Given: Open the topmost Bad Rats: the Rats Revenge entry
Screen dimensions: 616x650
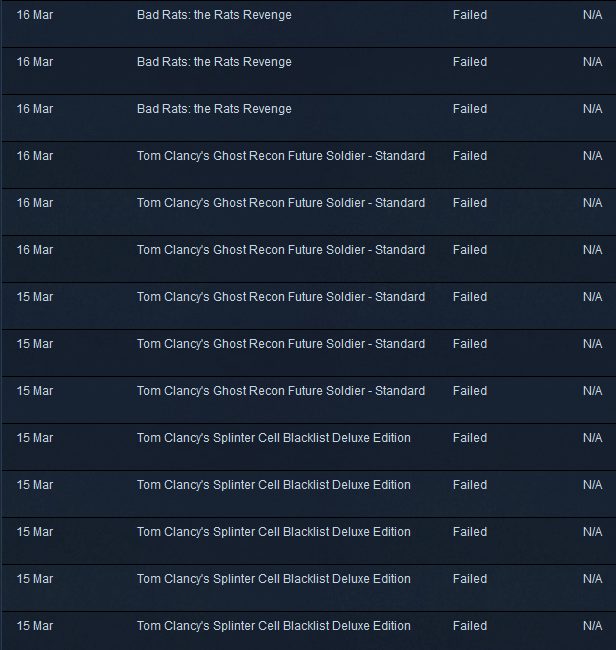Looking at the screenshot, I should [x=309, y=24].
